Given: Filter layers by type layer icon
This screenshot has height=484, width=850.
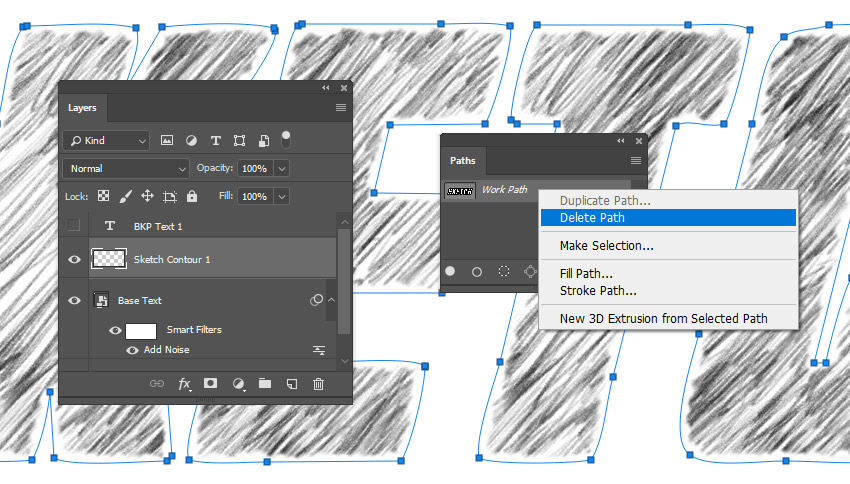Looking at the screenshot, I should point(215,140).
